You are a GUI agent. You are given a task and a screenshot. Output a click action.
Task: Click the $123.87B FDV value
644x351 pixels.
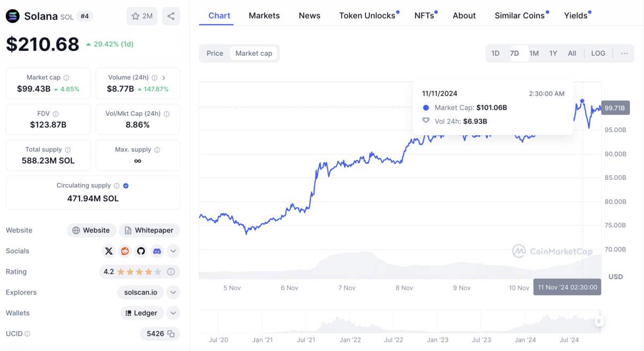(48, 125)
